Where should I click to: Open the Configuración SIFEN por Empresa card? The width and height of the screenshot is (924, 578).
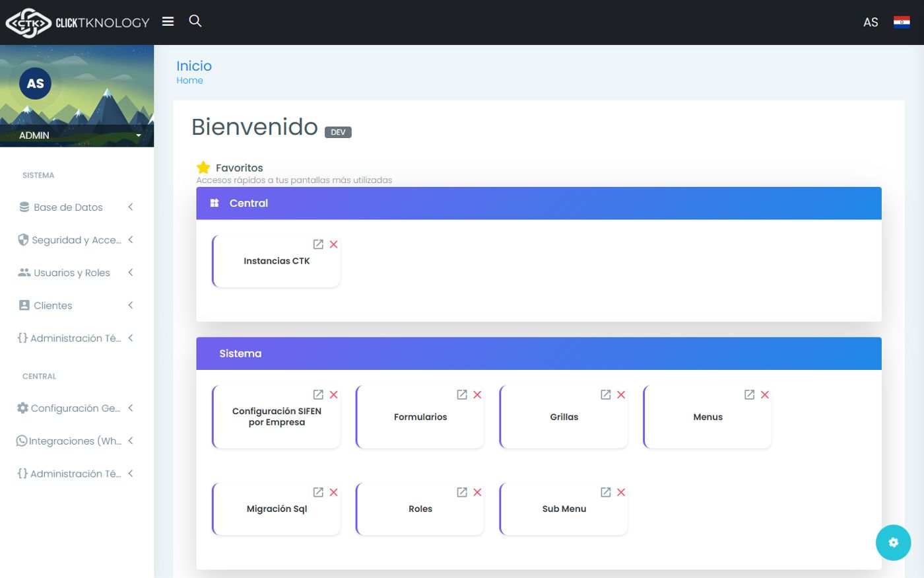tap(277, 417)
